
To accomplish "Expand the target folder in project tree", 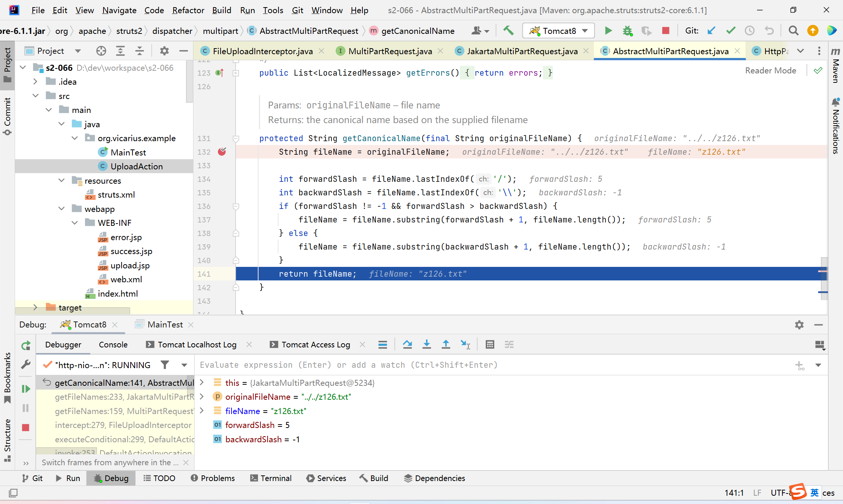I will pos(35,308).
